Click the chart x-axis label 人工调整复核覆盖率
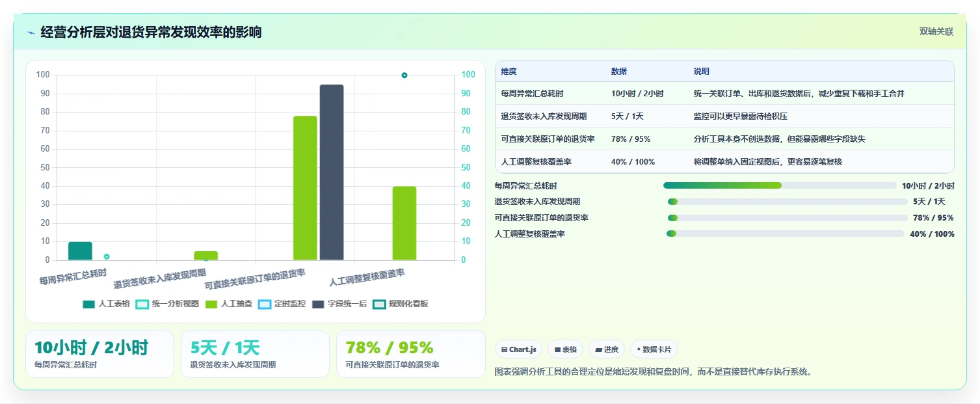980x404 pixels. click(x=367, y=278)
